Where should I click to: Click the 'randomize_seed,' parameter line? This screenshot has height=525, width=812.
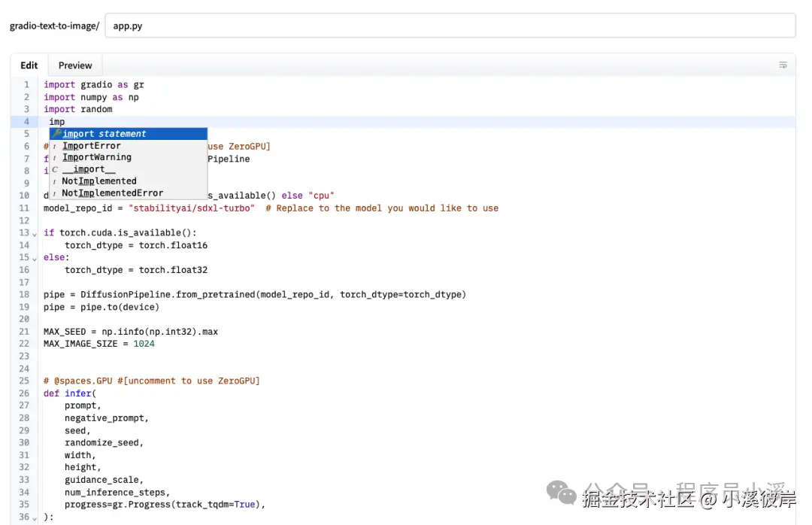tap(104, 442)
